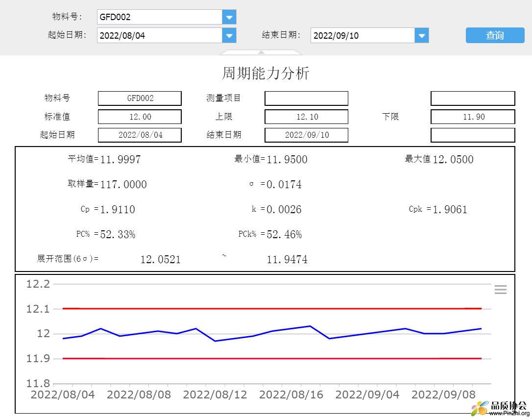Click the 最小值 11.9500 value
The height and width of the screenshot is (419, 532).
(287, 159)
